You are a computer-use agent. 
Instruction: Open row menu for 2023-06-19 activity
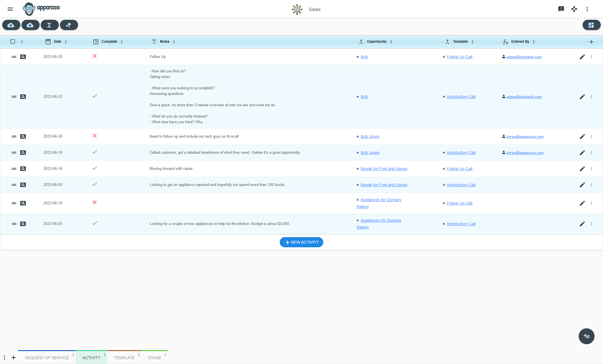coord(591,203)
